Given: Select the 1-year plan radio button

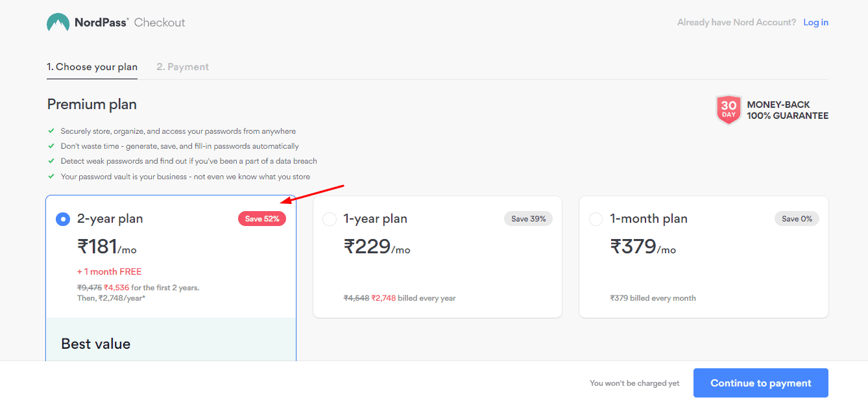Looking at the screenshot, I should click(330, 220).
